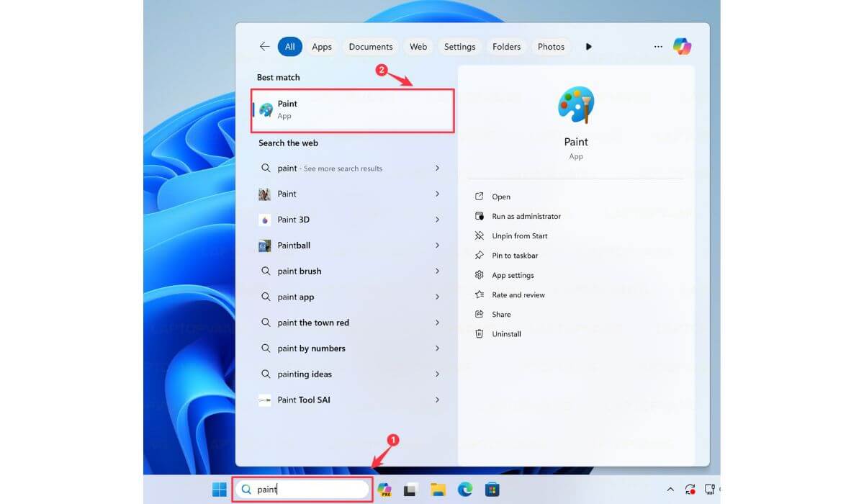Switch to the Web filter tab
The width and height of the screenshot is (864, 504).
tap(418, 47)
